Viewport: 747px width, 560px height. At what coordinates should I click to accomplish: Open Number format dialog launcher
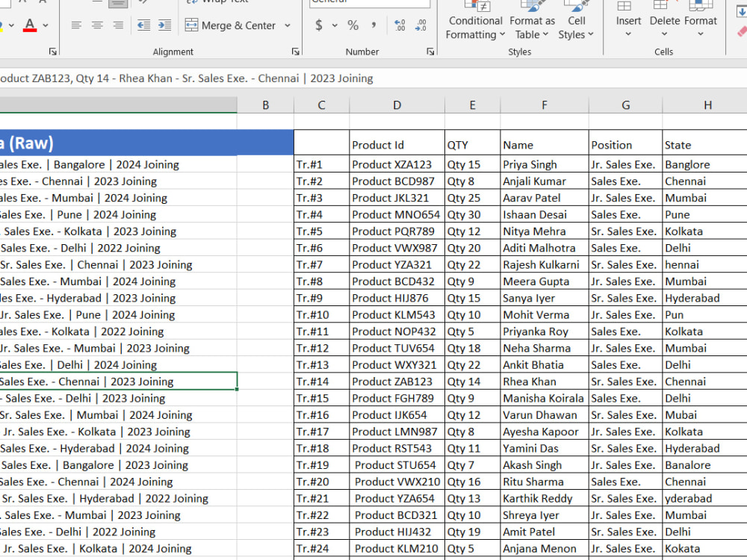pyautogui.click(x=430, y=52)
